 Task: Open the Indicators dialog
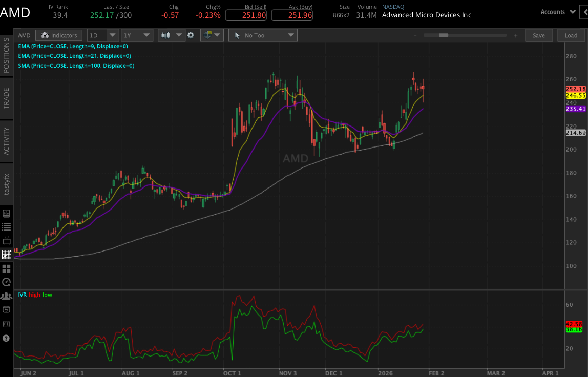pyautogui.click(x=58, y=35)
